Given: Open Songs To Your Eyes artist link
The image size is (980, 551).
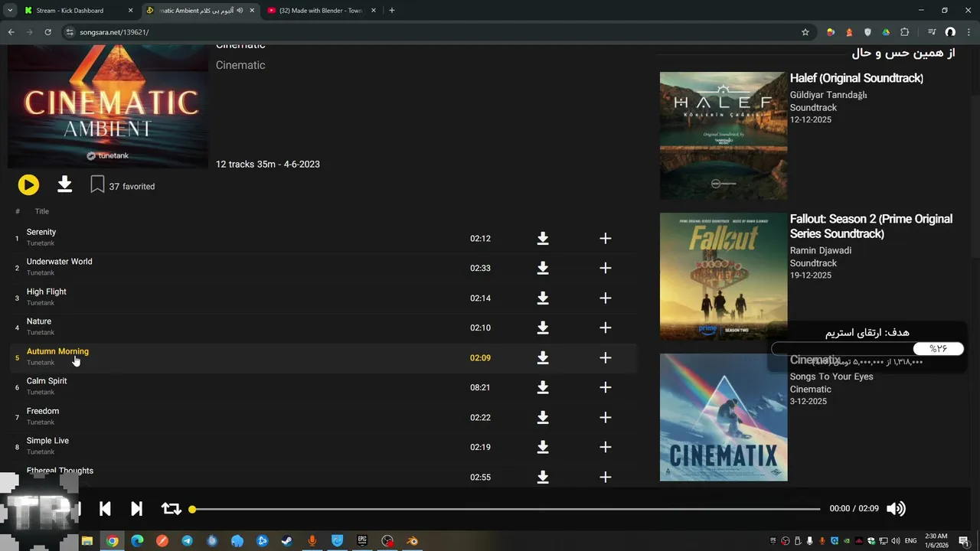Looking at the screenshot, I should [x=831, y=377].
